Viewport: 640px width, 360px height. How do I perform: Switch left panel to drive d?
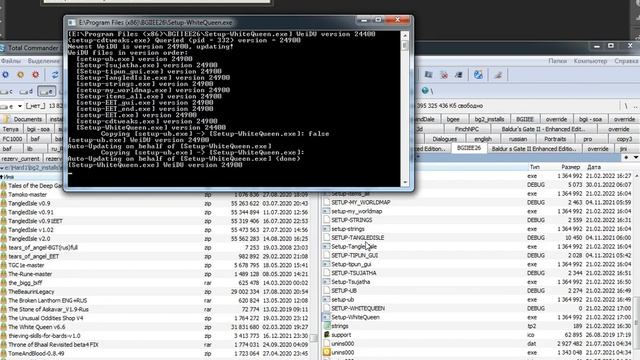(26, 91)
